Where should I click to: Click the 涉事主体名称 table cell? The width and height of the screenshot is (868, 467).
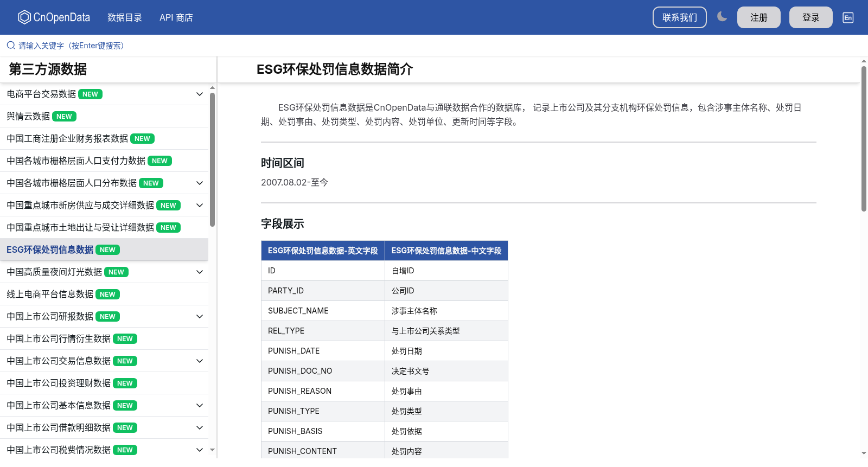[x=446, y=311]
